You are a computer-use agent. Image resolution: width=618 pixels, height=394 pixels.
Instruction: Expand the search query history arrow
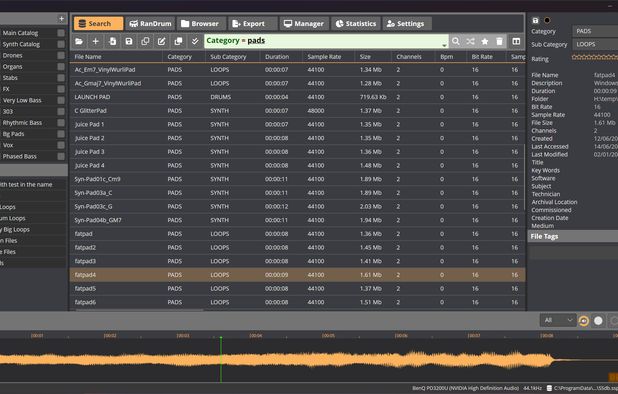(x=444, y=46)
